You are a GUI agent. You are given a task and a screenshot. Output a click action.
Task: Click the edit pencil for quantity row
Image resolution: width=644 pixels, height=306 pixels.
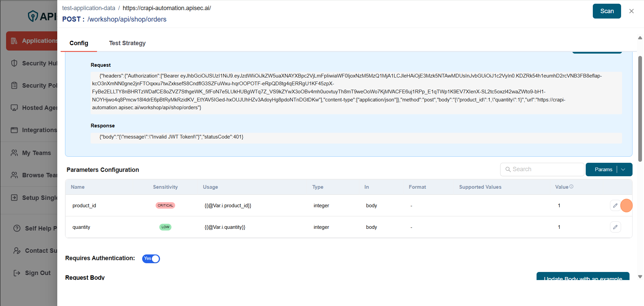pos(615,227)
